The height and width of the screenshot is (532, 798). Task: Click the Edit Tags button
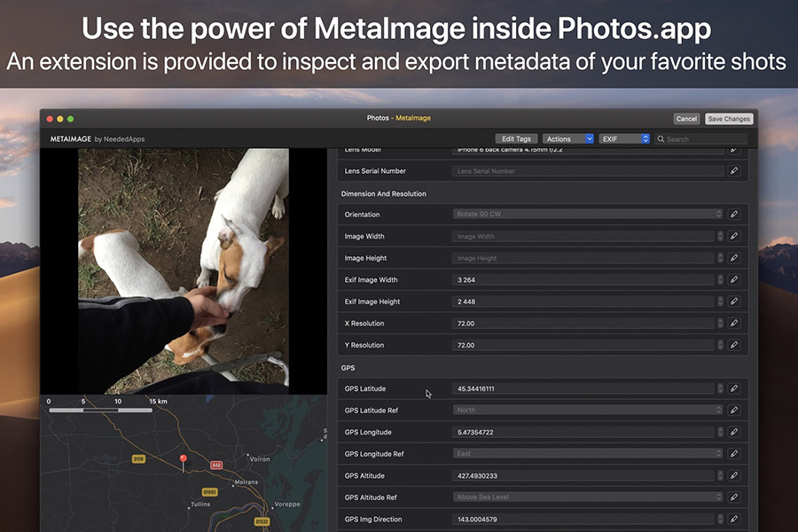pos(516,138)
